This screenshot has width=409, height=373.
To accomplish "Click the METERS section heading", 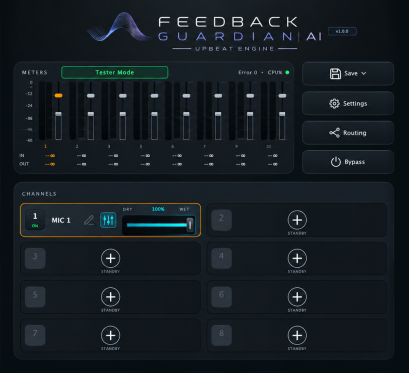I will (x=35, y=73).
